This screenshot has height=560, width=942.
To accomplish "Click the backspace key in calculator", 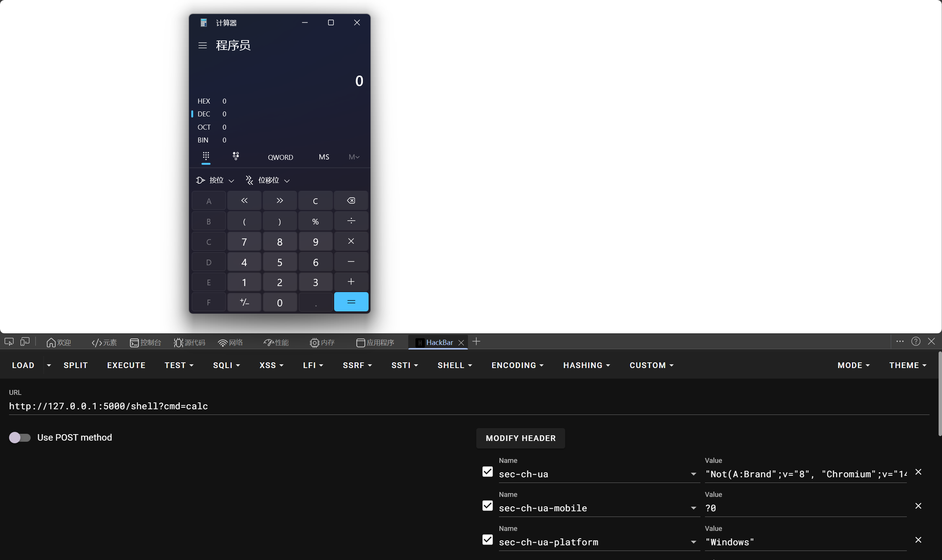I will click(351, 201).
